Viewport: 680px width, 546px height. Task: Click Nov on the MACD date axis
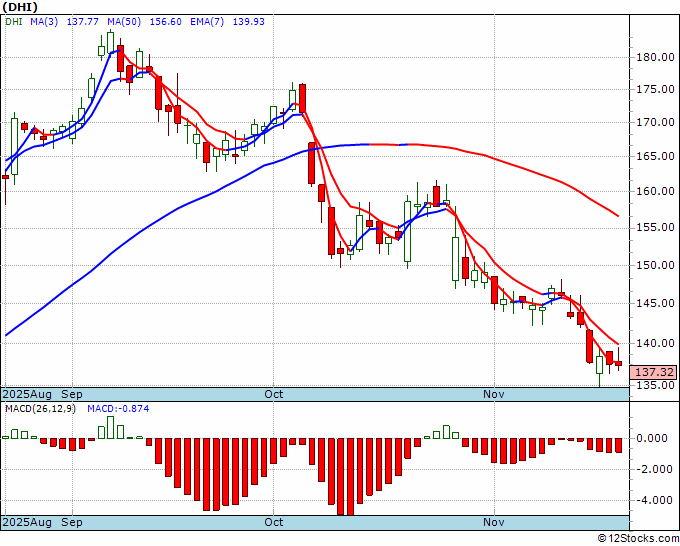[494, 522]
